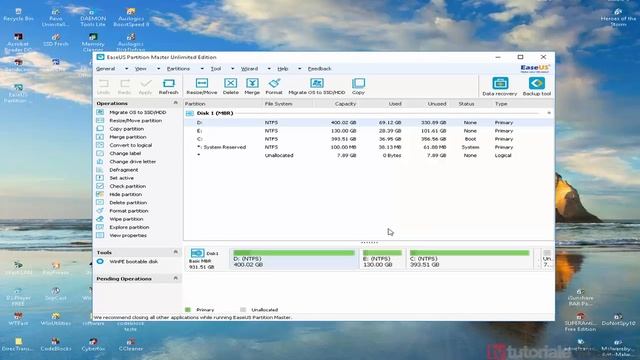Click the Resize/Move toolbar icon
The image size is (640, 360).
(202, 87)
